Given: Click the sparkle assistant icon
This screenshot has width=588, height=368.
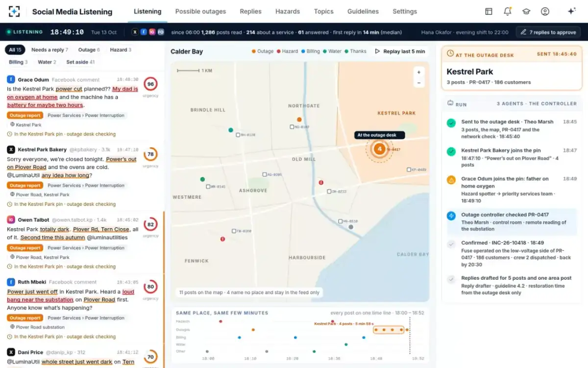Looking at the screenshot, I should click(571, 11).
